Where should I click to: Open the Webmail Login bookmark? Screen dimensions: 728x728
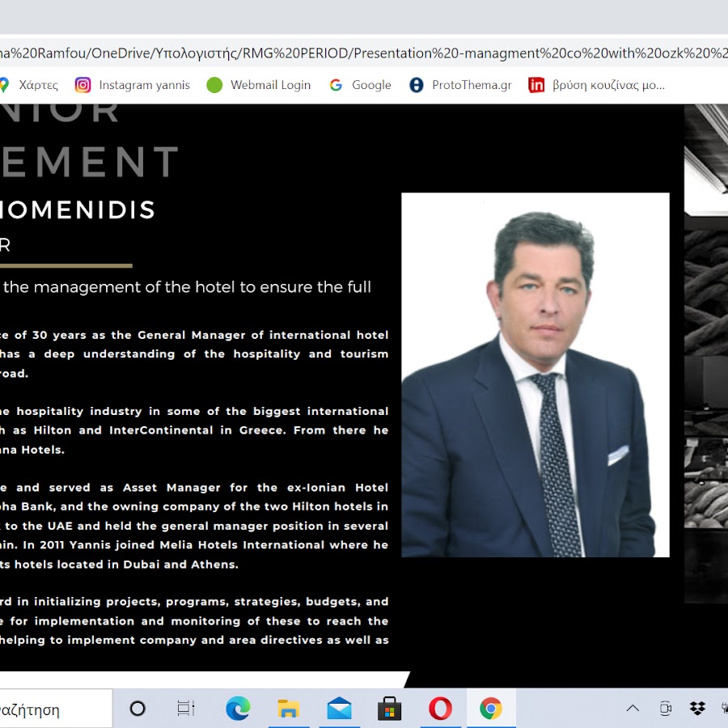[x=259, y=85]
